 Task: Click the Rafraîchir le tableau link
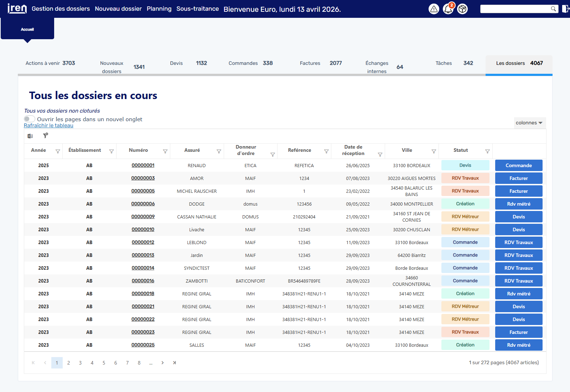click(x=48, y=125)
